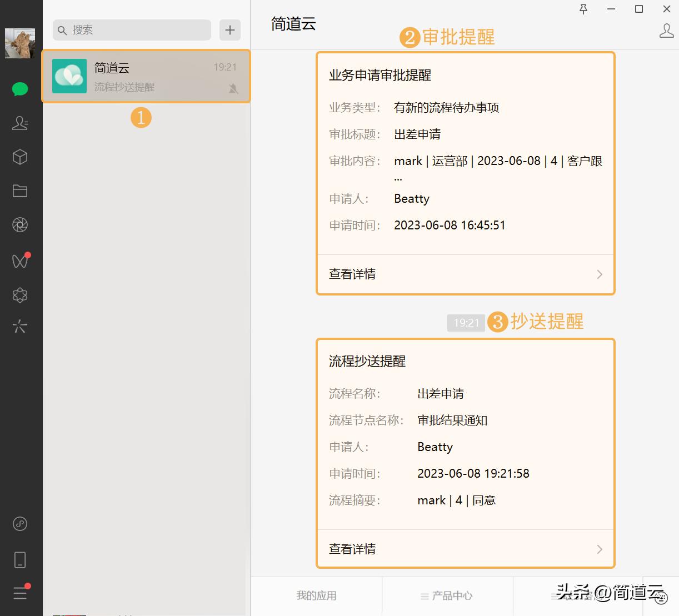Open the Collections (收藏) sidebar icon

click(x=21, y=157)
